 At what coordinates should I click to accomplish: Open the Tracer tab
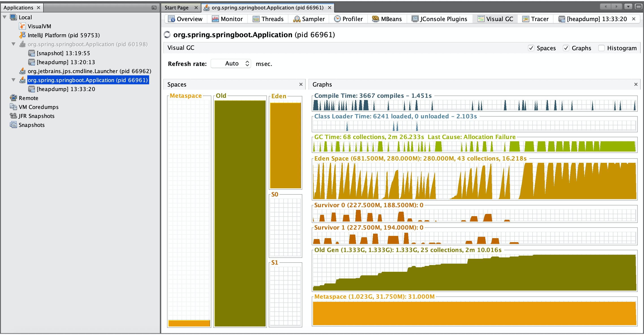(x=535, y=19)
